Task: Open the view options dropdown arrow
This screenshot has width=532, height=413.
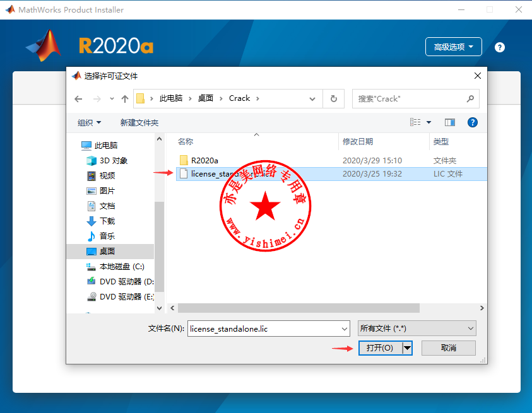Action: 429,122
